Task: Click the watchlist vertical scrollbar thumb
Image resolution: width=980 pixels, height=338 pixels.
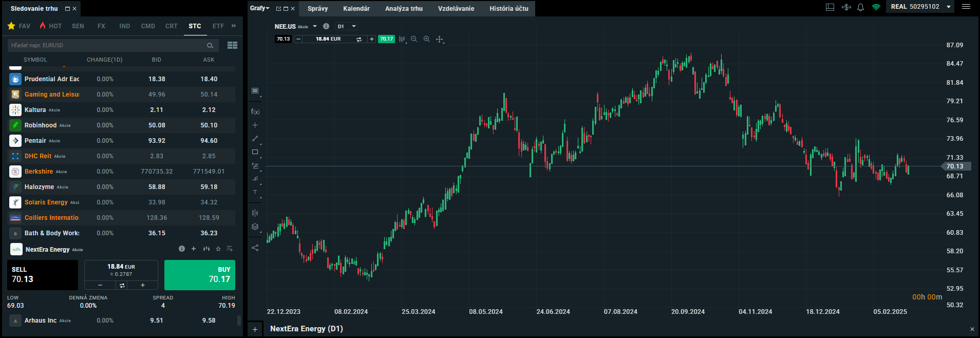Action: [x=239, y=320]
